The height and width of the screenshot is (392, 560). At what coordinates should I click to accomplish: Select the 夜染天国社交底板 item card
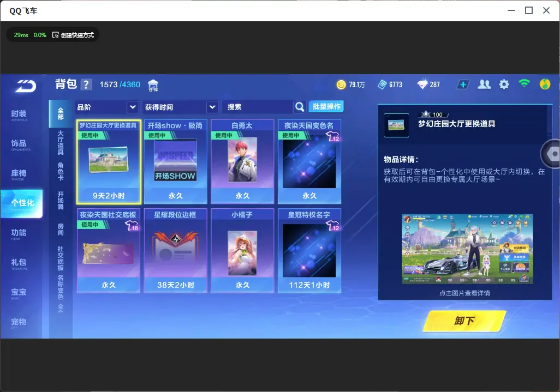(x=109, y=251)
